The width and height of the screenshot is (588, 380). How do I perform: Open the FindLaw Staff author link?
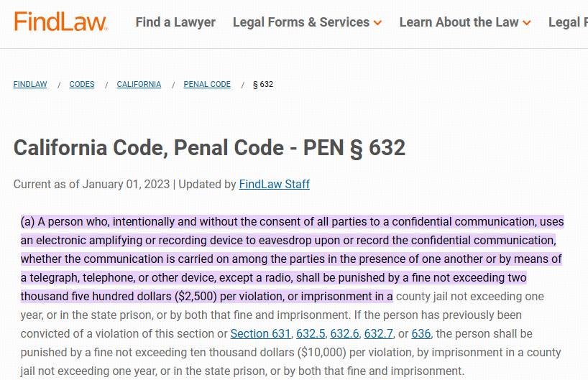click(x=274, y=184)
